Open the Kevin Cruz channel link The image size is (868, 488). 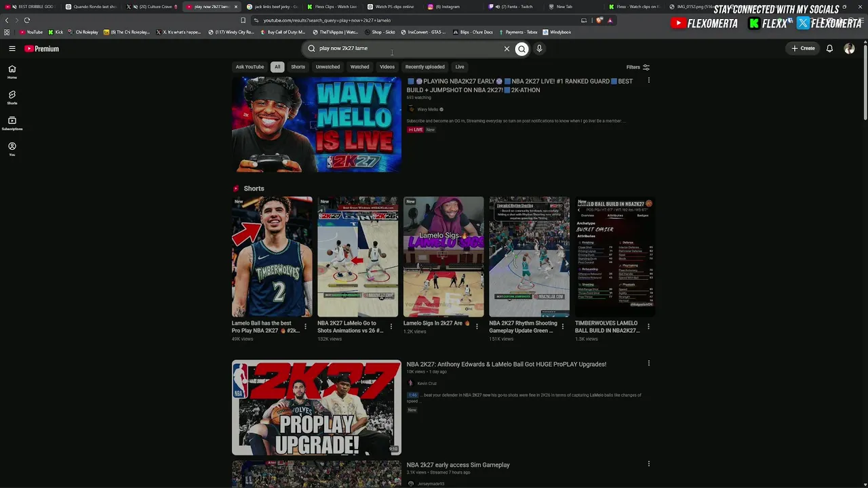427,384
